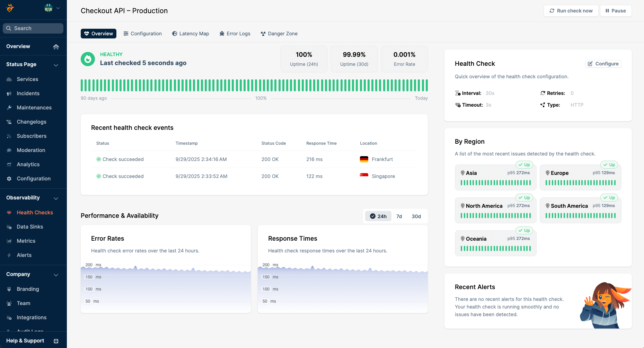Collapse the Observability section chevron

click(x=56, y=198)
